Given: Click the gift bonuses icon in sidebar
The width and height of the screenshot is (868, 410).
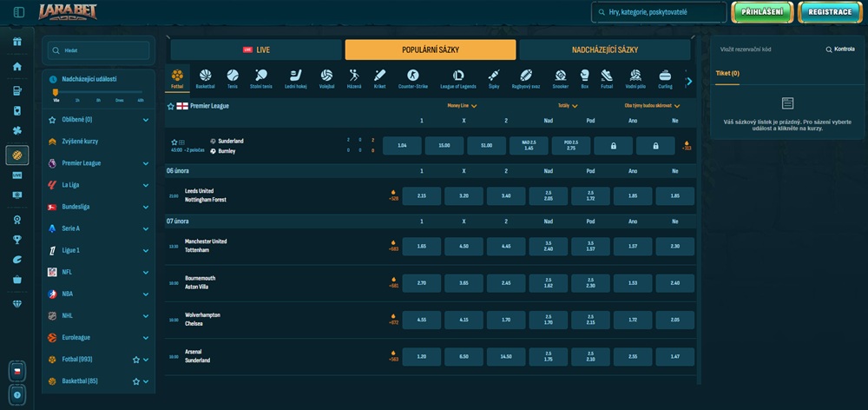Looking at the screenshot, I should [17, 41].
